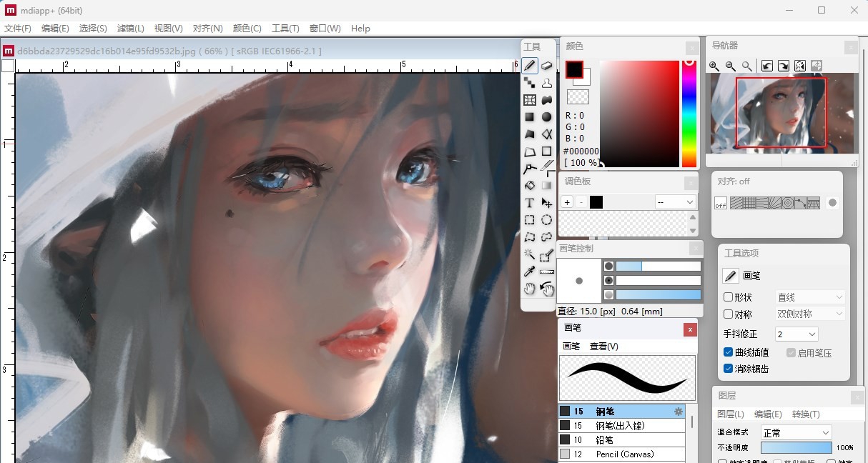Add a color with the palette + button
The image size is (868, 463).
567,202
